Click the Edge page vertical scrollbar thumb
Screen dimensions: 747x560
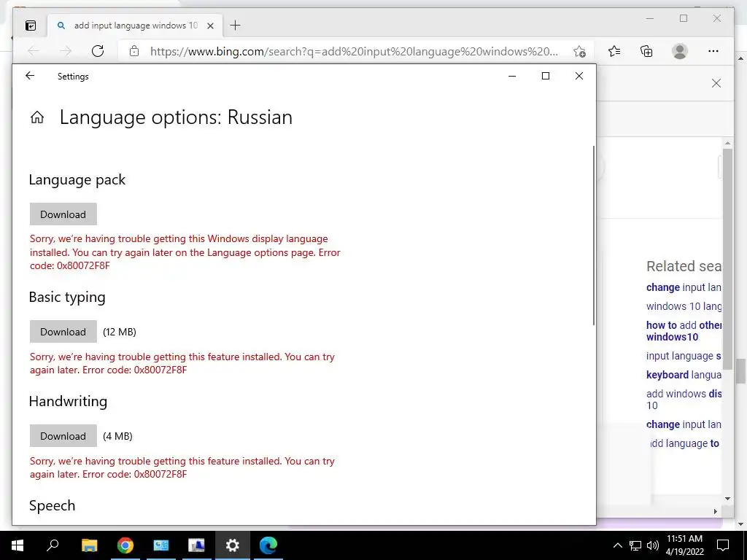(x=727, y=260)
